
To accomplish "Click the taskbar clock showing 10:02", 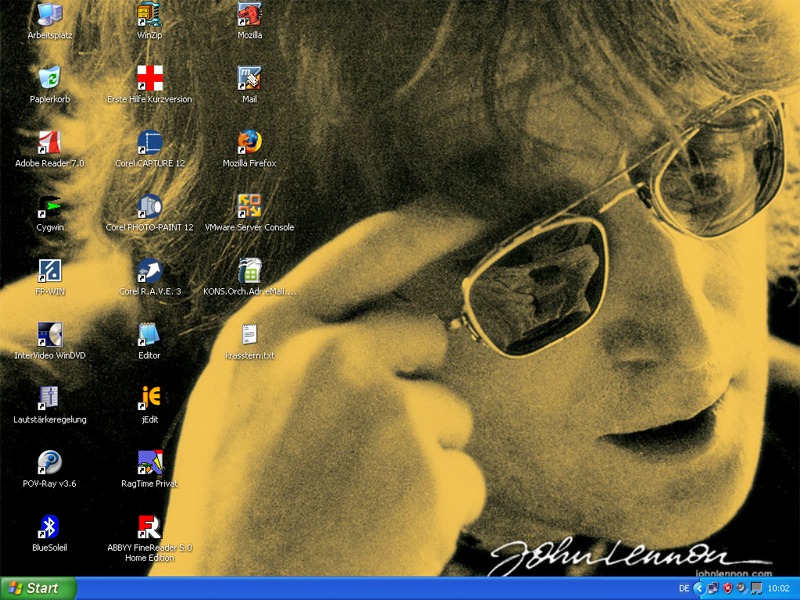I will [x=778, y=588].
